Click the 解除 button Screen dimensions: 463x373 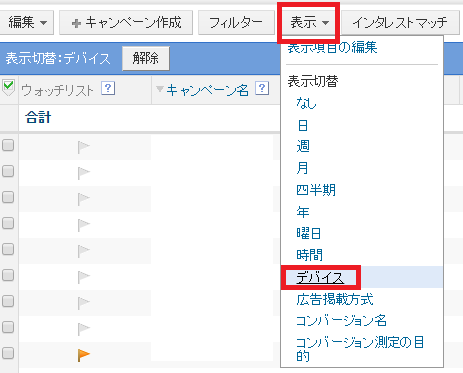tap(146, 58)
